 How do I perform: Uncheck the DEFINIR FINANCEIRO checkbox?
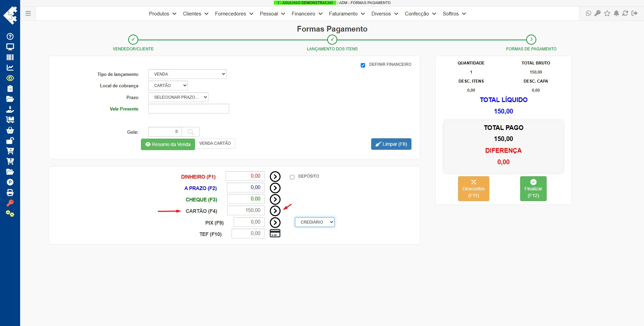[363, 65]
